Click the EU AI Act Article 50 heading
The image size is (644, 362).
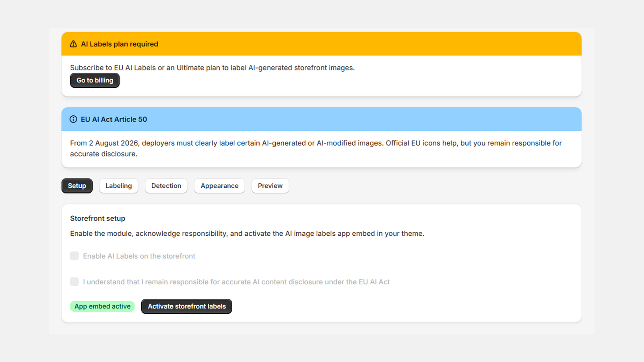[114, 119]
